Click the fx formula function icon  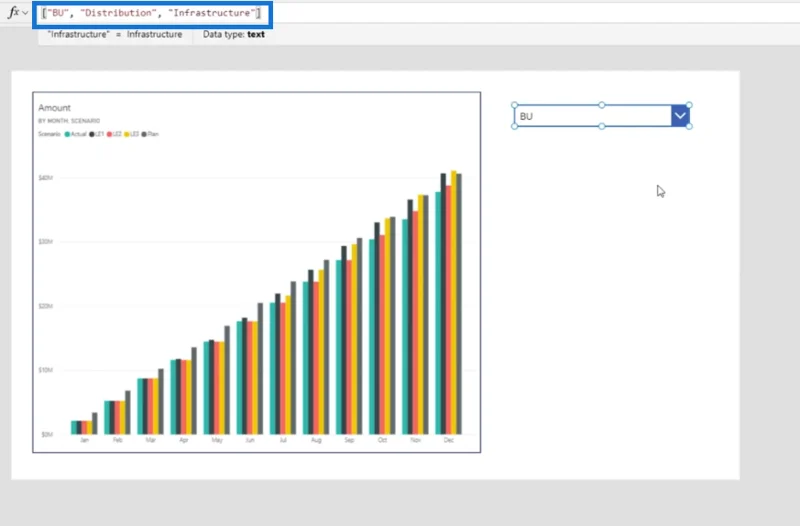point(13,12)
